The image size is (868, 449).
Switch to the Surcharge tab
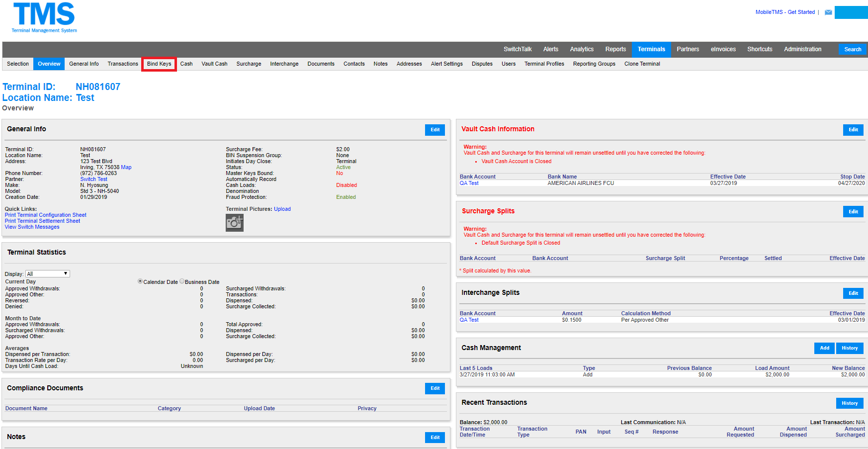[x=249, y=64]
